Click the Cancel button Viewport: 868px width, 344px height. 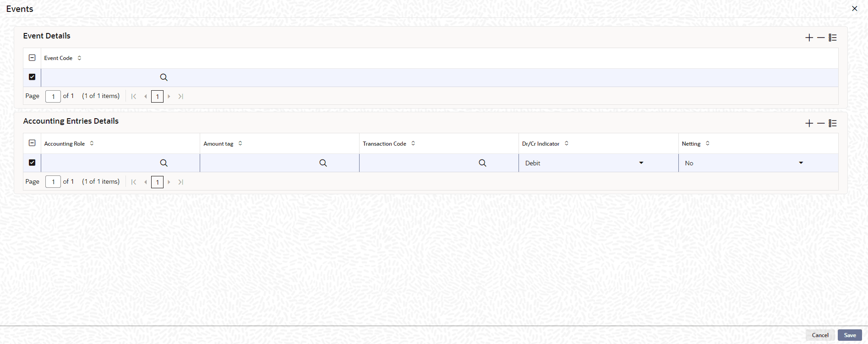820,335
